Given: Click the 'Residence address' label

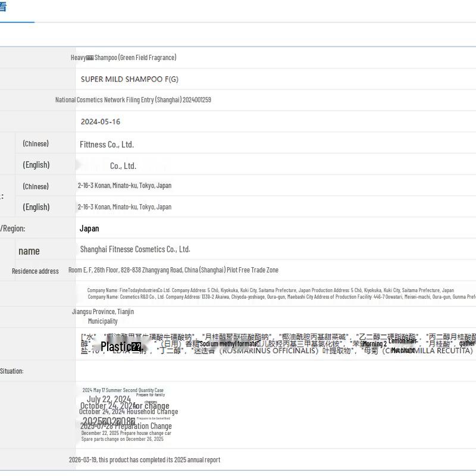Looking at the screenshot, I should click(35, 271).
